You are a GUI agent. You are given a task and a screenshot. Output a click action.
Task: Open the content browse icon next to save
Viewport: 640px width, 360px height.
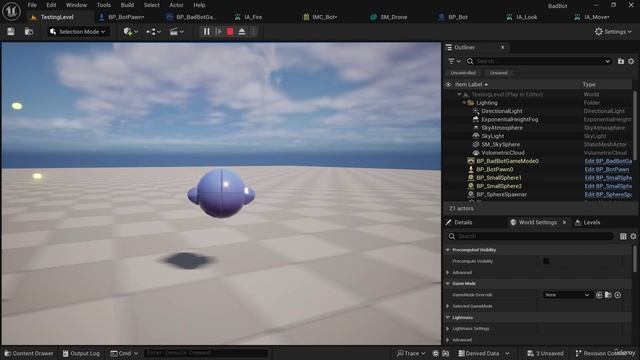(x=29, y=31)
